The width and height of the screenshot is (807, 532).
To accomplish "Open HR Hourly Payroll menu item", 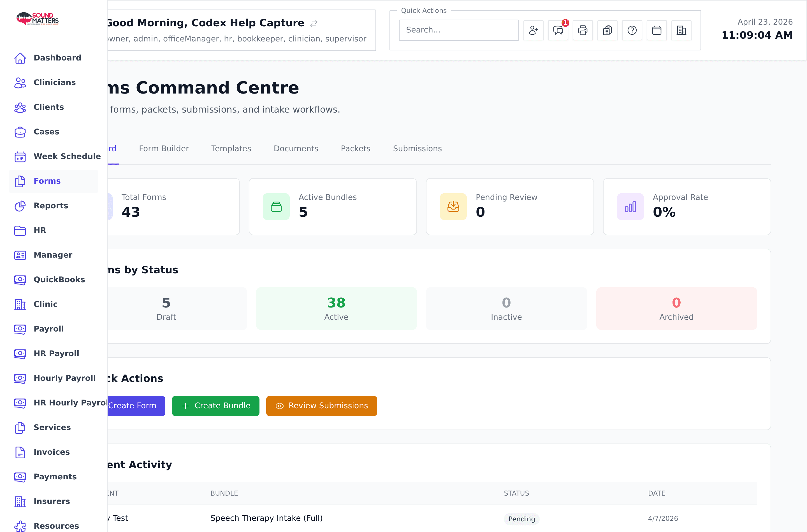I will (61, 403).
